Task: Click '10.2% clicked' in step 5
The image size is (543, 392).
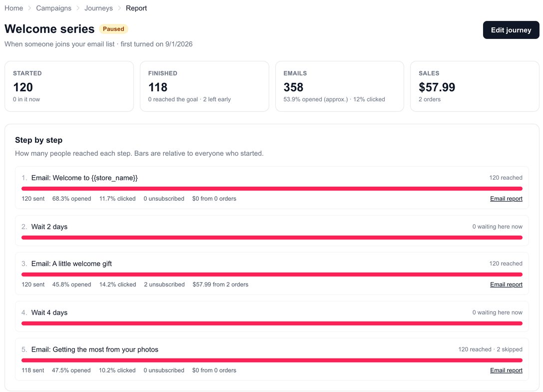Action: click(x=117, y=370)
